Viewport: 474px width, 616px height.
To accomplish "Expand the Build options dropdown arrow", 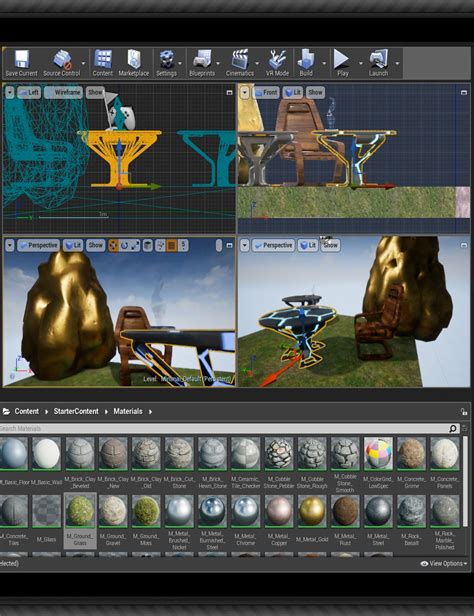I will tap(324, 63).
